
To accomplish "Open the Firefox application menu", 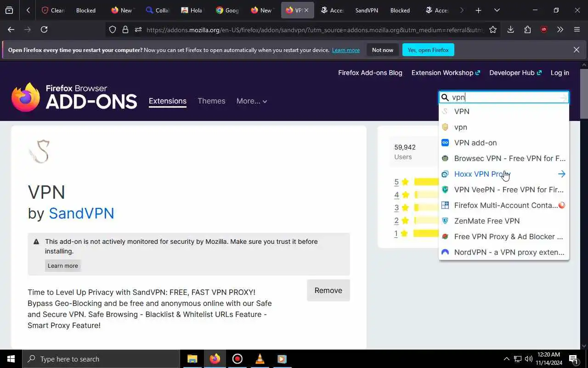I will (577, 29).
